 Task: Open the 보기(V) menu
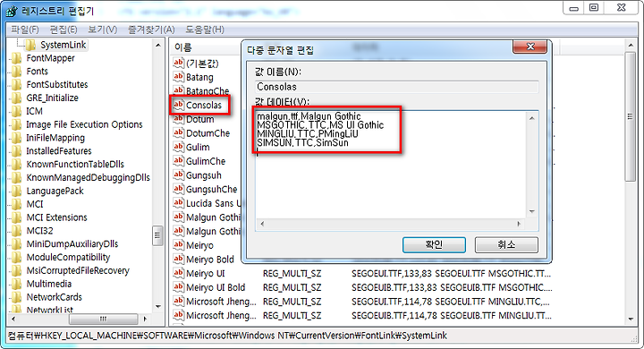coord(102,30)
